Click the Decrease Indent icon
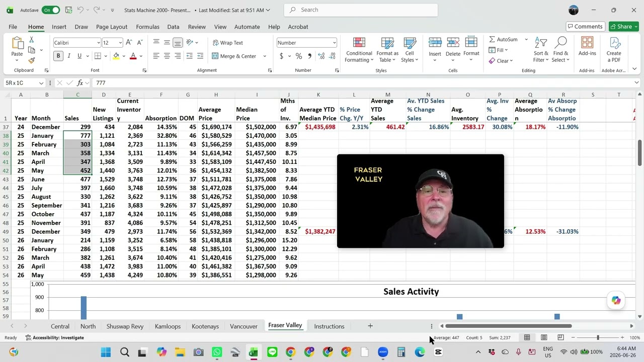644x362 pixels. pyautogui.click(x=190, y=56)
